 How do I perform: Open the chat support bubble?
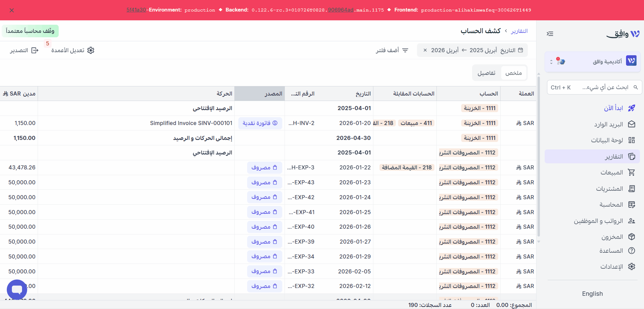point(17,290)
